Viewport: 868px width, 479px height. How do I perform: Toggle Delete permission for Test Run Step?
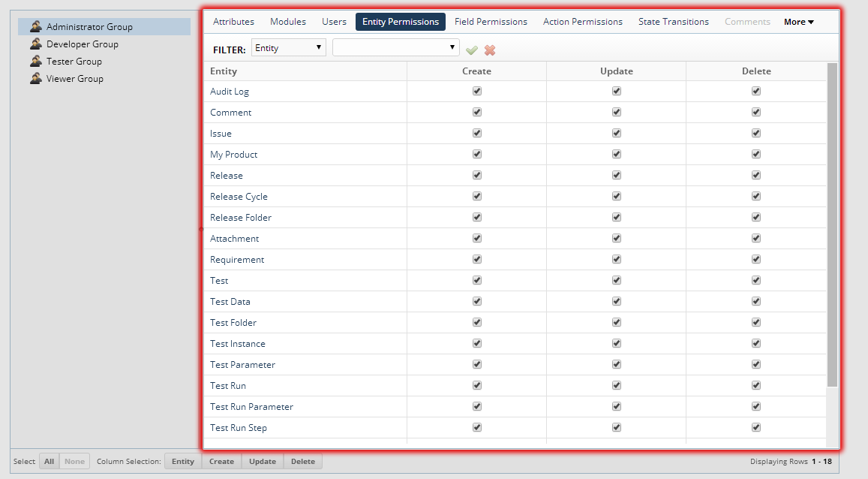click(x=756, y=427)
